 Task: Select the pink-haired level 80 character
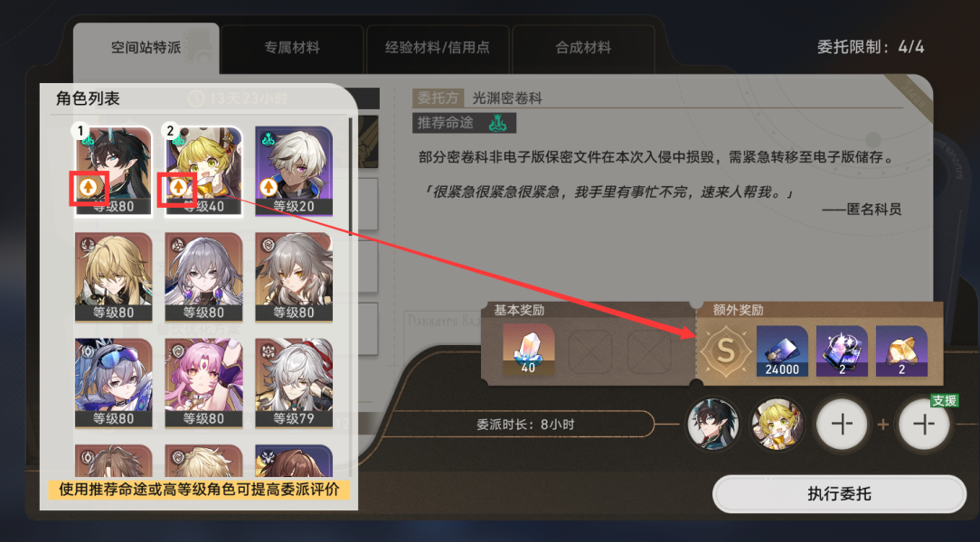[203, 383]
